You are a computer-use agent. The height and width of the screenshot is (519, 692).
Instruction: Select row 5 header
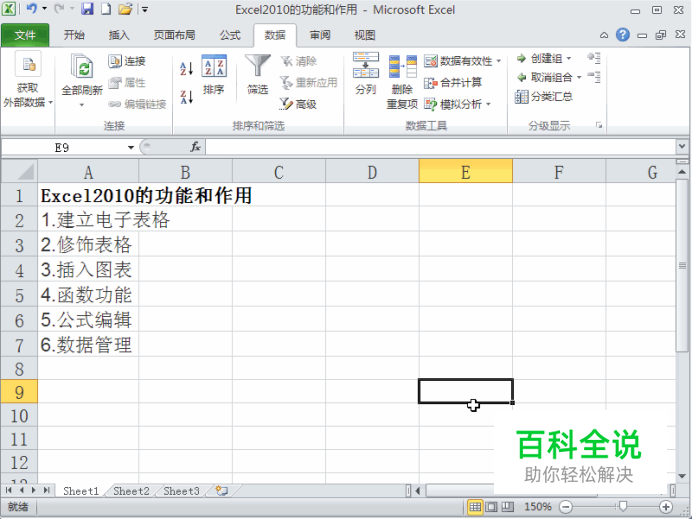pos(19,295)
